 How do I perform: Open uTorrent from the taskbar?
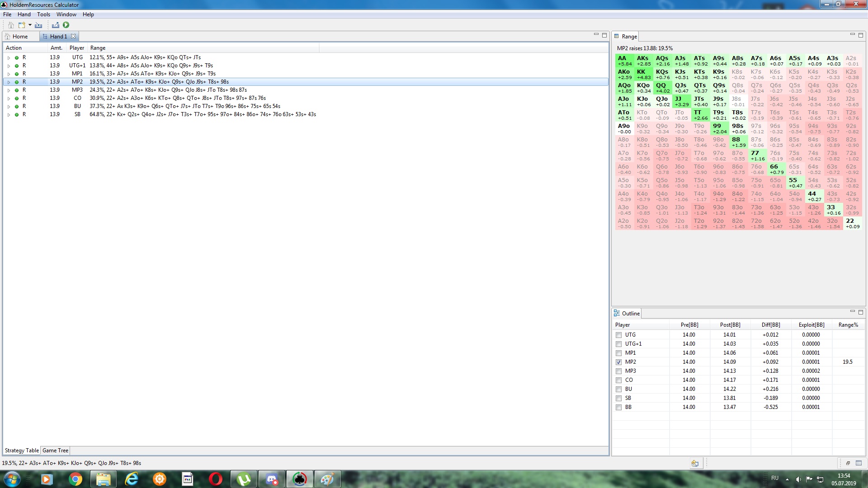[x=244, y=479]
